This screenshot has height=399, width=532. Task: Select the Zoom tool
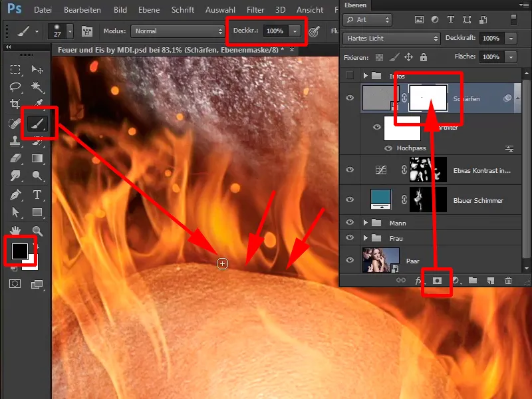pos(37,231)
